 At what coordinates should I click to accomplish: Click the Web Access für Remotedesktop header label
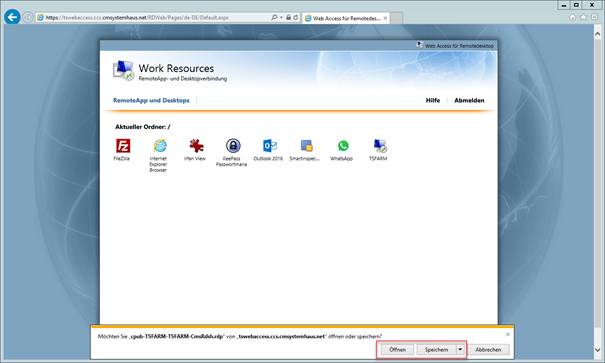459,46
